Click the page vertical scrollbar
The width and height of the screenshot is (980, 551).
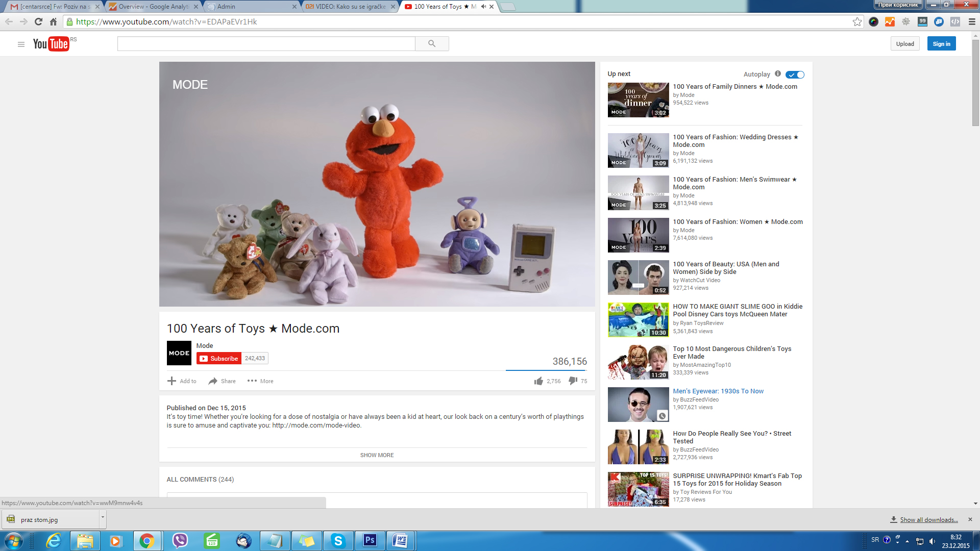click(975, 82)
